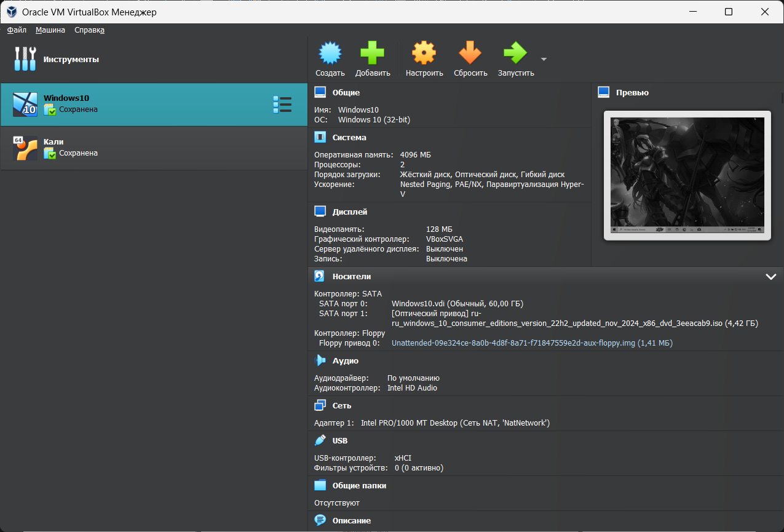Click the Дисплей section screen icon
The height and width of the screenshot is (532, 784).
coord(320,212)
